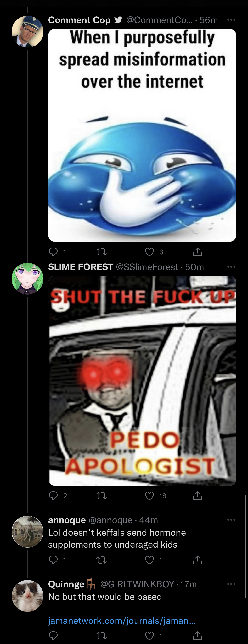This screenshot has height=644, width=248.
Task: Open the @GIRLTWINKBOY profile handle
Action: (x=137, y=584)
